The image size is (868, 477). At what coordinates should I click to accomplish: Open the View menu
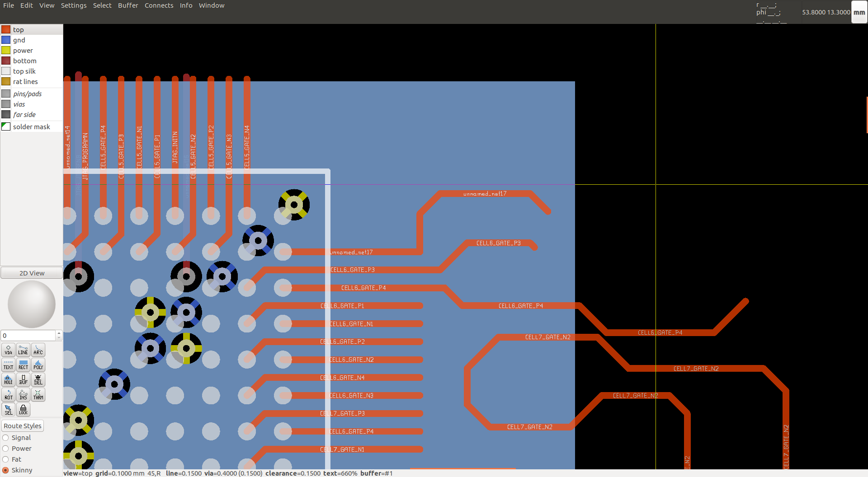click(x=47, y=5)
